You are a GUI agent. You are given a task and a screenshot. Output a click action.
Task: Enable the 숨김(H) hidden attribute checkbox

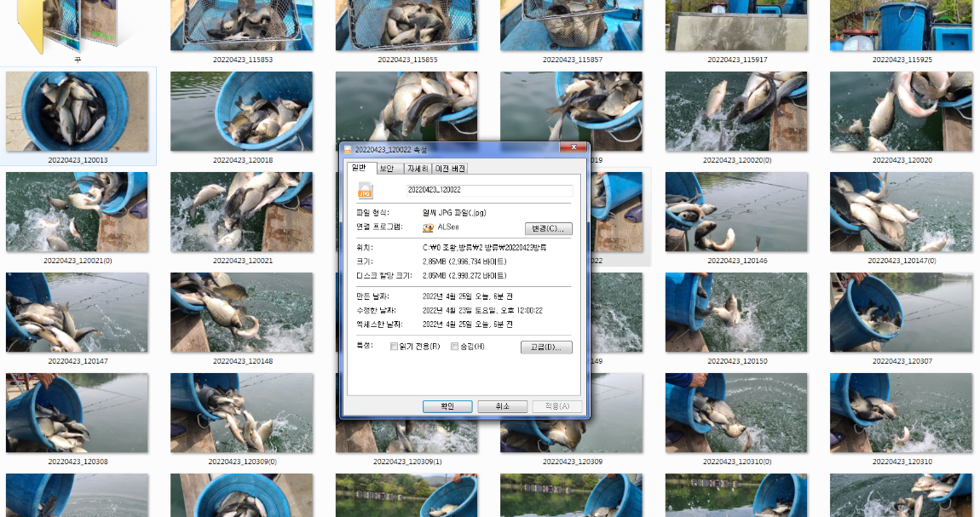click(x=453, y=346)
